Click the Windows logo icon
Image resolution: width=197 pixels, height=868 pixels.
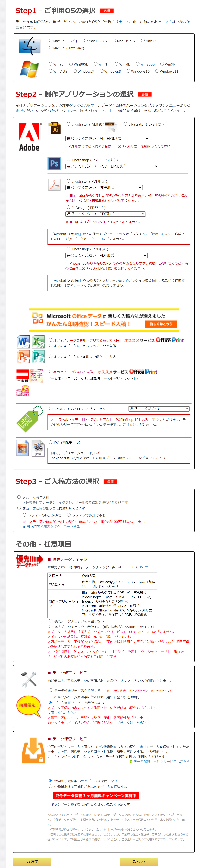click(x=30, y=69)
